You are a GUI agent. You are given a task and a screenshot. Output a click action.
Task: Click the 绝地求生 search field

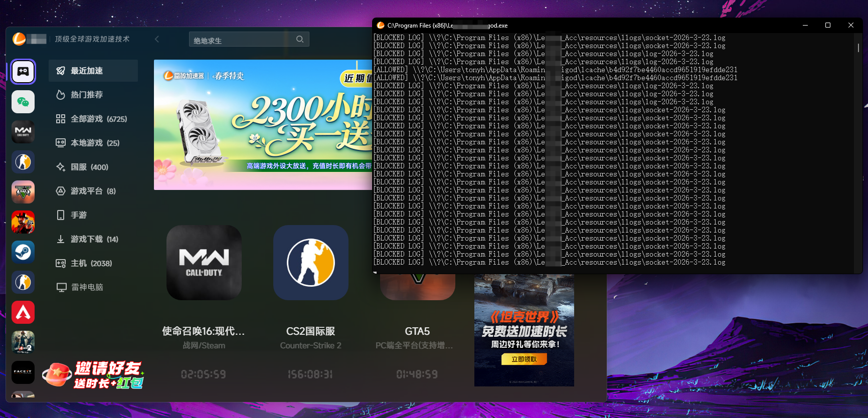pyautogui.click(x=249, y=39)
